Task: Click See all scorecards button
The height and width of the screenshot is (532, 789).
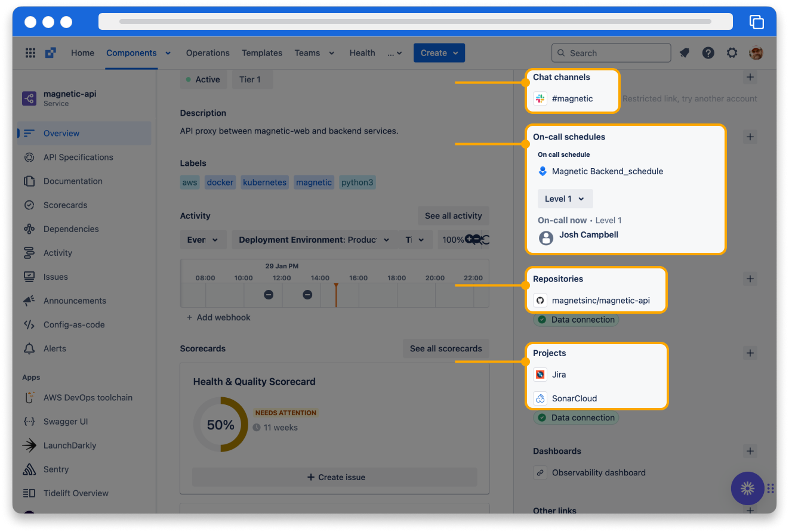Action: (x=446, y=348)
